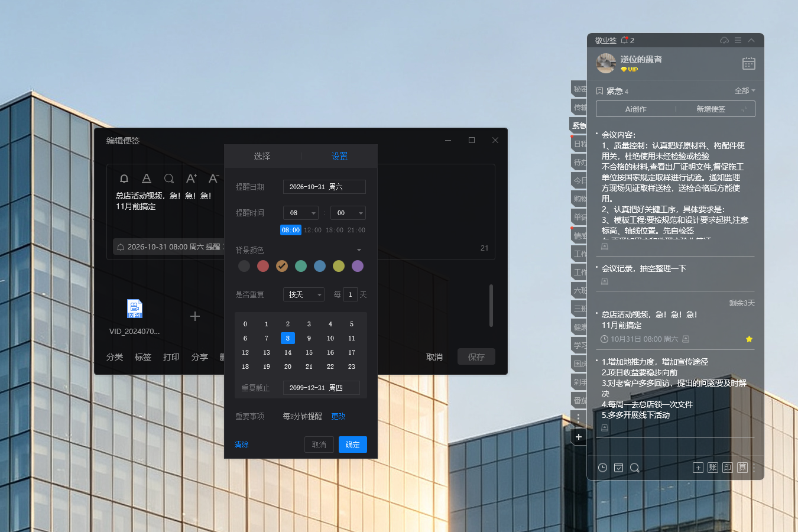
Task: Select the 12:00 quick time option
Action: coord(313,230)
